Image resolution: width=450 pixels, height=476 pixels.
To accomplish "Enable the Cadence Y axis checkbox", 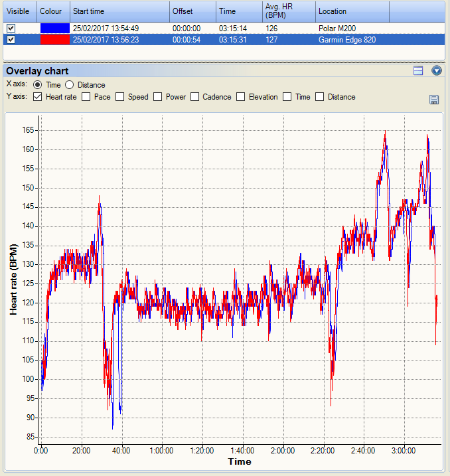I will click(x=194, y=97).
